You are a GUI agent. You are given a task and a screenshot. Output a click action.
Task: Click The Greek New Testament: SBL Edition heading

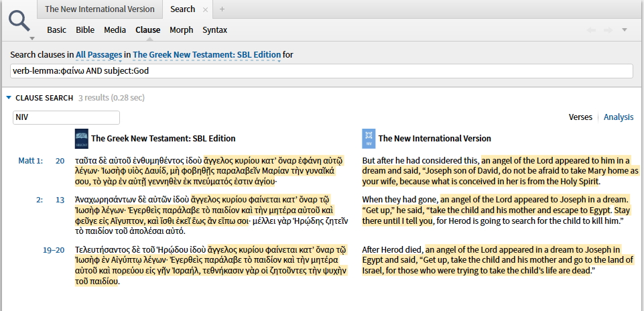tap(163, 139)
